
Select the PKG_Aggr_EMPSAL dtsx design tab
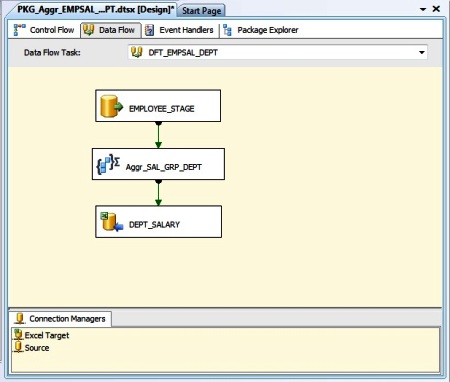[x=95, y=10]
